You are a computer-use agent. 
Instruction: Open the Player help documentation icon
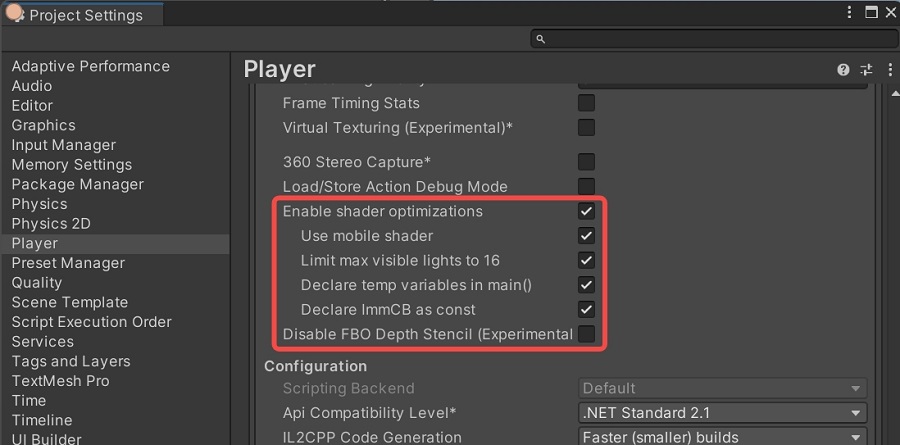point(843,70)
